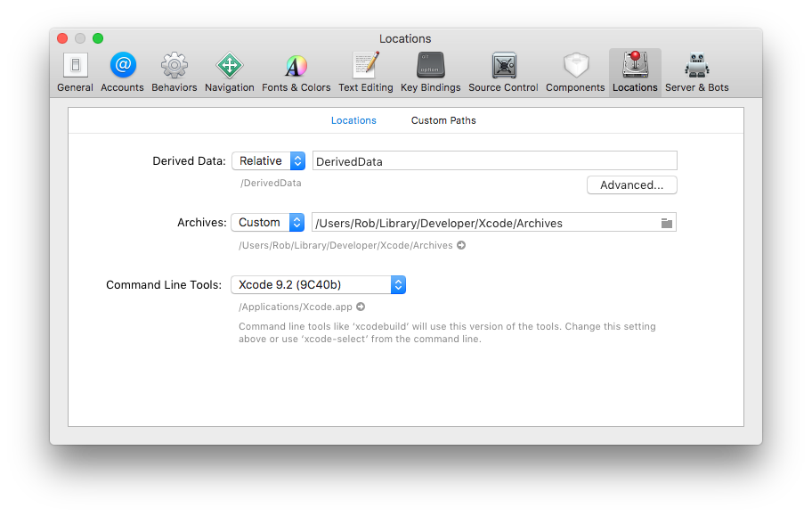Screen dimensions: 812x516
Task: Choose Archives folder with folder icon
Action: point(667,223)
